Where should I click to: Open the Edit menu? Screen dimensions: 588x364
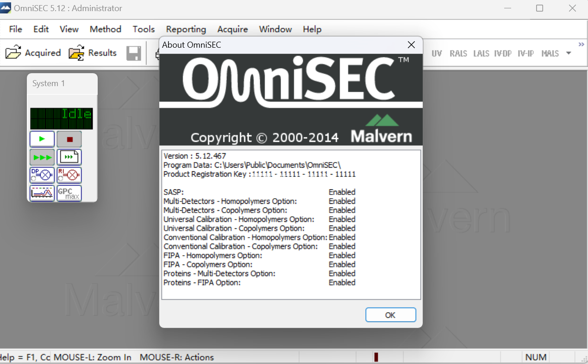coord(41,29)
